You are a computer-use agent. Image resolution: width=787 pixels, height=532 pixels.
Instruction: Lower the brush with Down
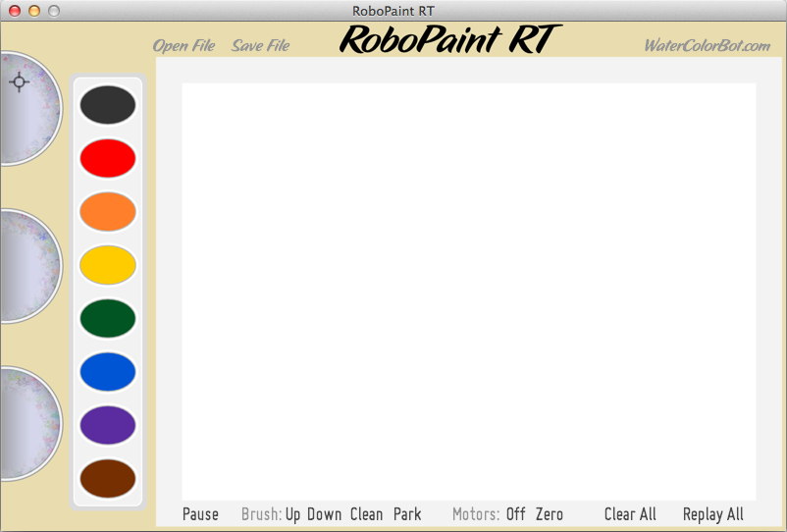(324, 514)
